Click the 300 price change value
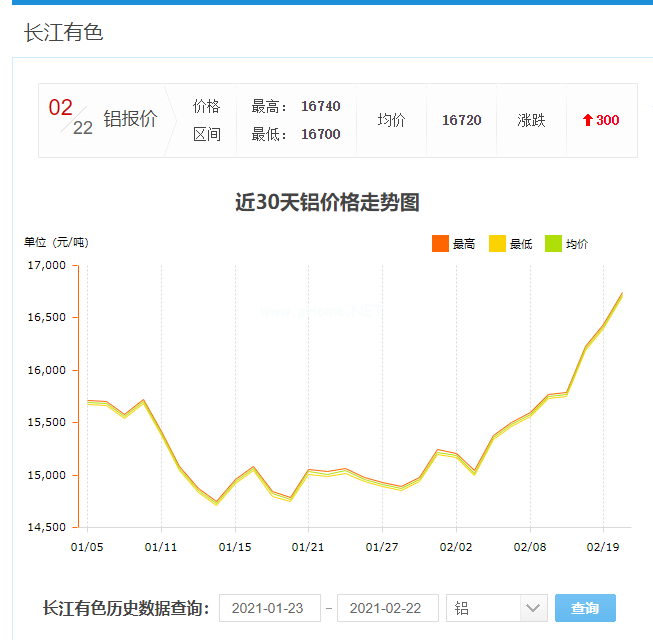This screenshot has width=653, height=640. point(608,120)
